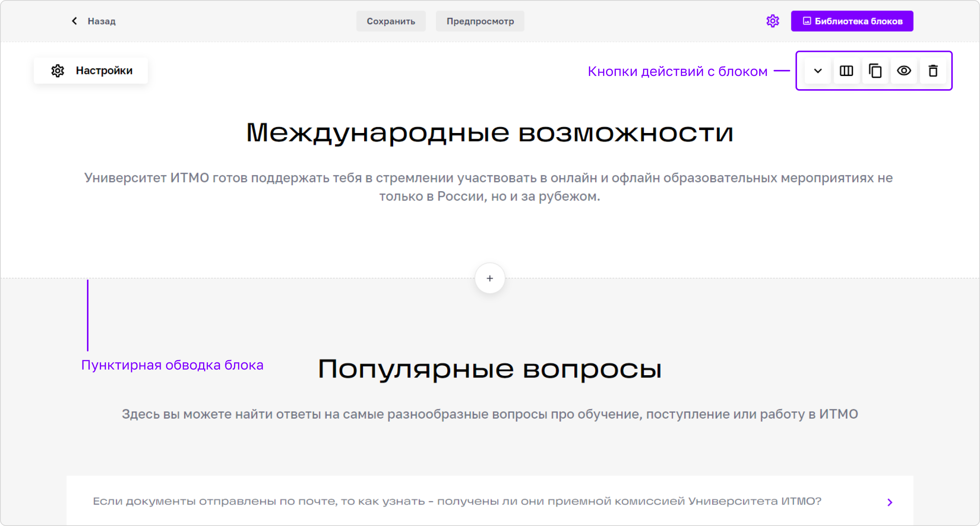Select the heading Международные возможности
Screen dimensions: 980x526
click(x=490, y=133)
